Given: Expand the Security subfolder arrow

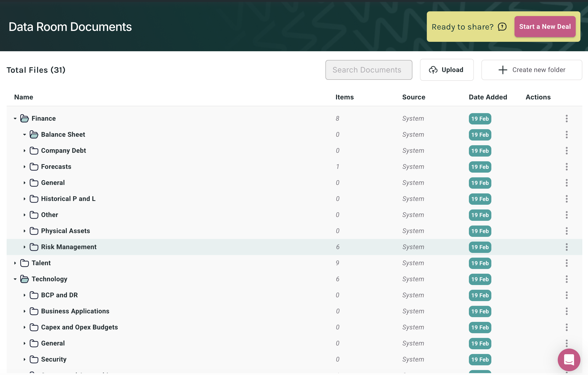Looking at the screenshot, I should (x=24, y=359).
